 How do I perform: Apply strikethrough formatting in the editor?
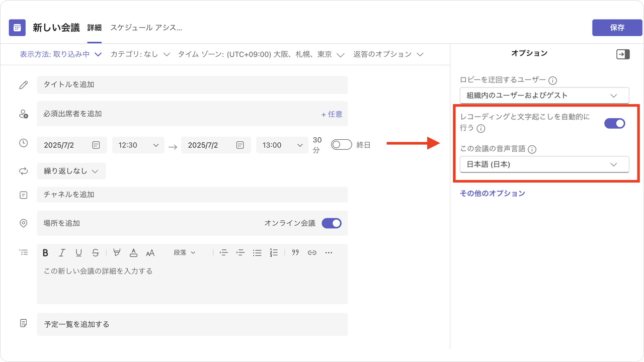click(x=96, y=253)
